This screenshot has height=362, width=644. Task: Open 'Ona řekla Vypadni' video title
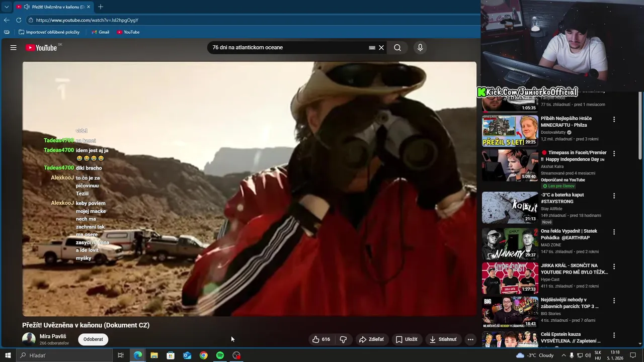(x=570, y=234)
